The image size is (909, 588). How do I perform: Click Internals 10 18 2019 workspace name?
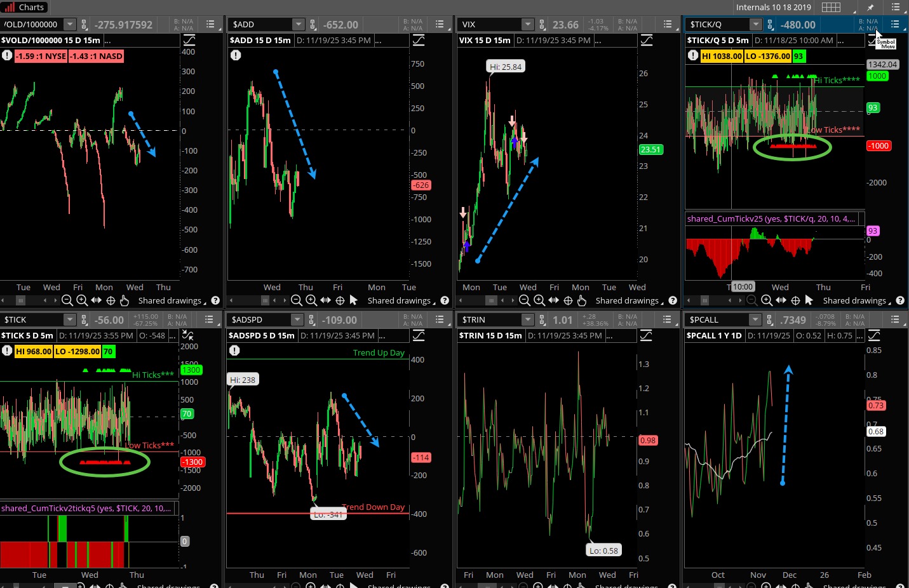(x=773, y=7)
